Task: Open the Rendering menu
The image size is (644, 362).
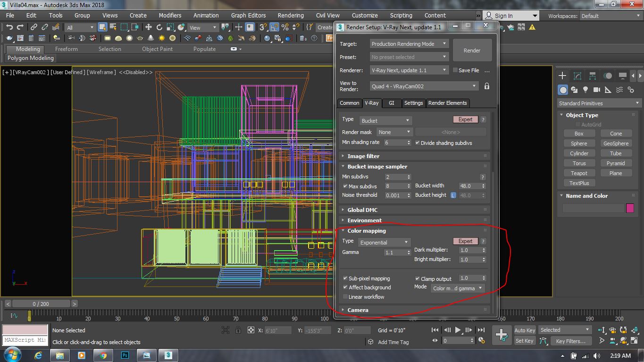Action: pos(290,15)
